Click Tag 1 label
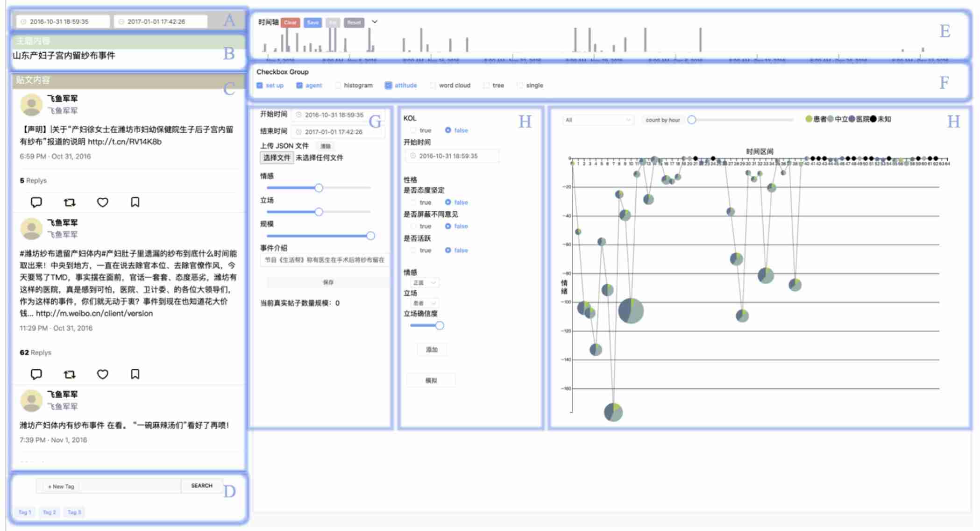 click(25, 512)
